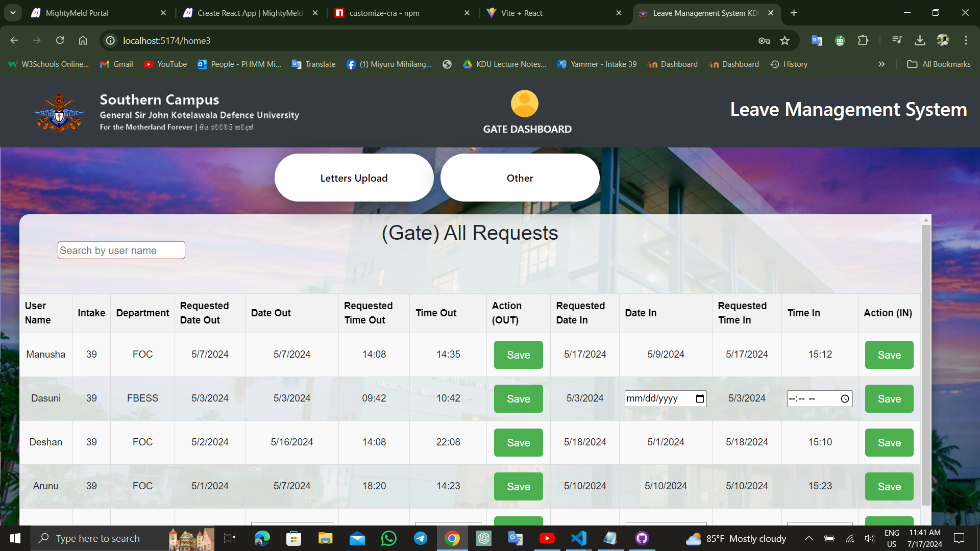Expand the tab search dropdown arrow
Viewport: 980px width, 551px height.
(13, 13)
